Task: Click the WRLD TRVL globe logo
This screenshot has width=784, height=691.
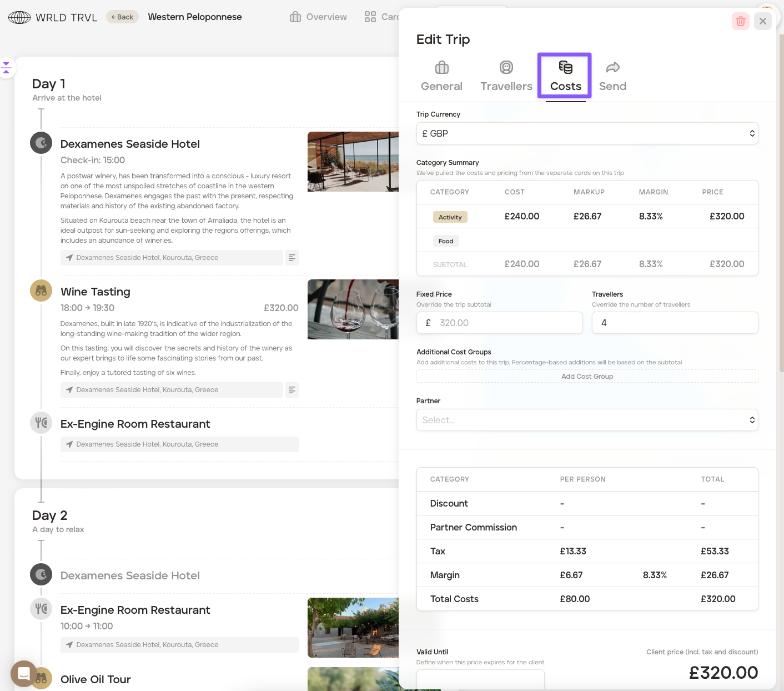Action: point(19,17)
